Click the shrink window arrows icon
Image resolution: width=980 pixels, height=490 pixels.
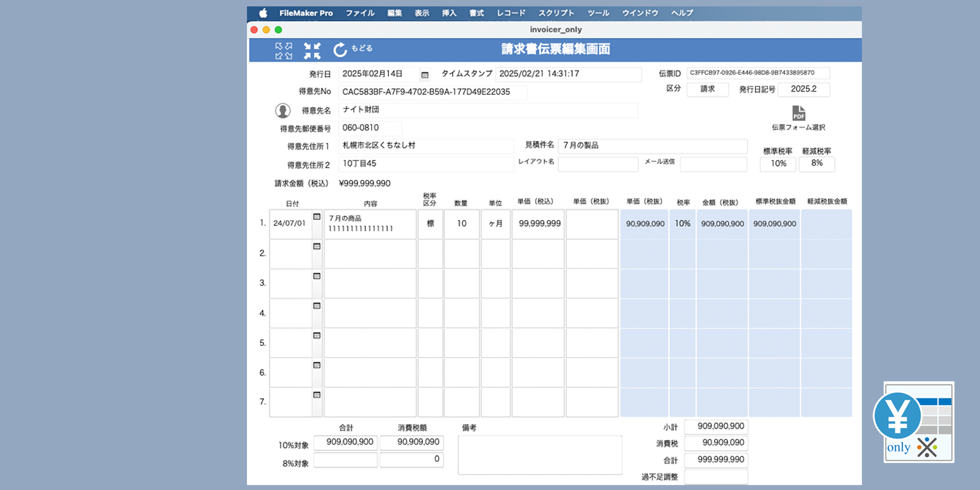pyautogui.click(x=312, y=50)
